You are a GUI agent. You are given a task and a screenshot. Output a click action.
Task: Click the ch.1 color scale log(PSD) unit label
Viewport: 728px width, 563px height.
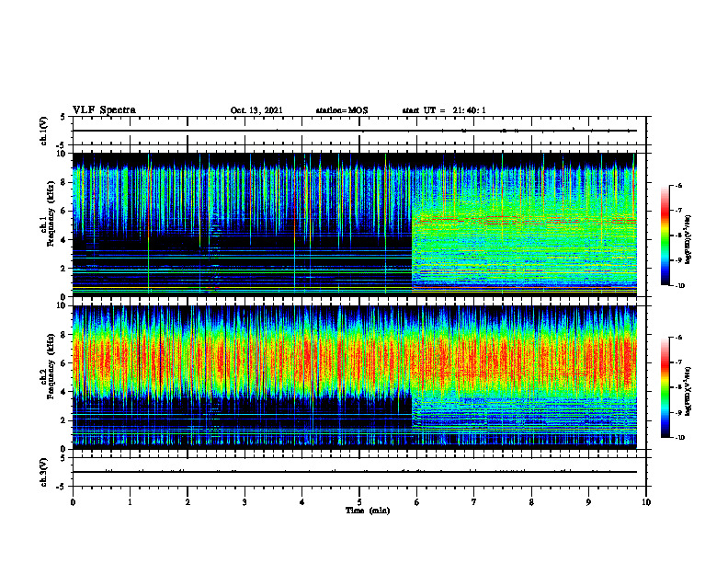tap(688, 240)
